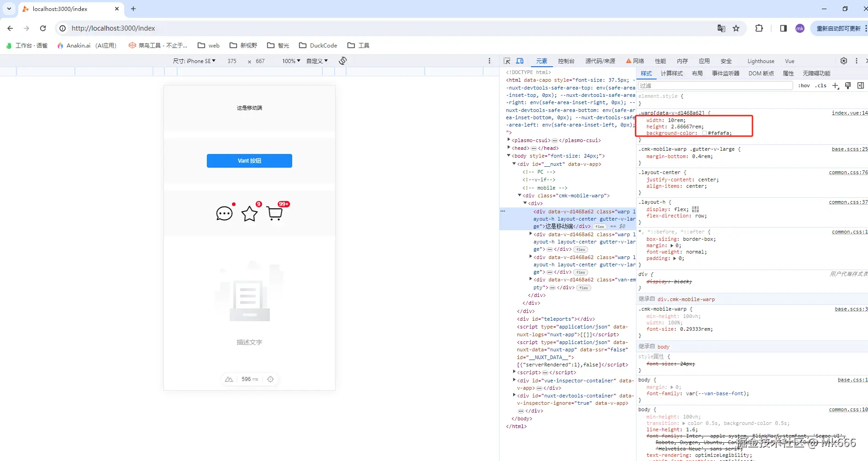Expand the margin shorthand property

pos(671,246)
